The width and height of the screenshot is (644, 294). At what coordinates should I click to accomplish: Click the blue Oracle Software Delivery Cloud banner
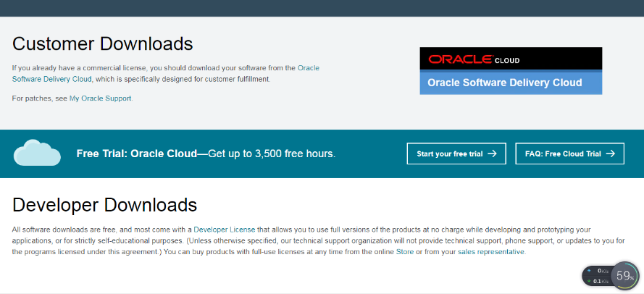click(511, 83)
